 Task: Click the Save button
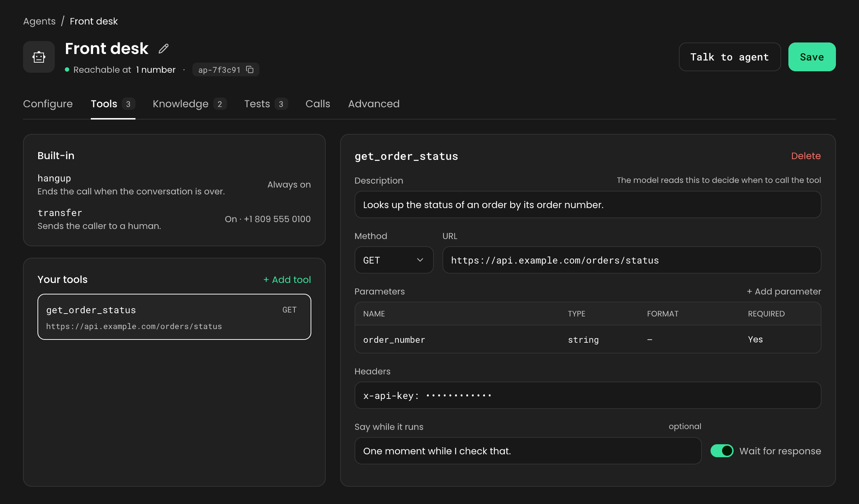(x=812, y=57)
